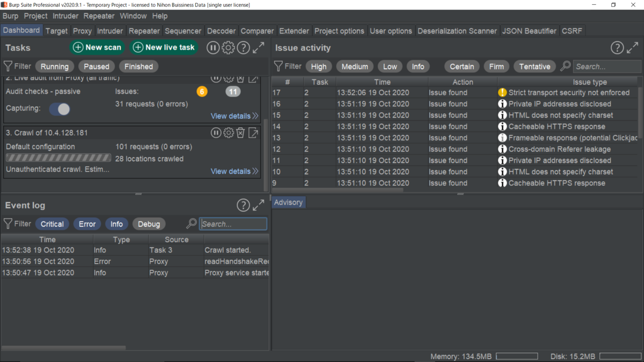The image size is (644, 362).
Task: Click the Tasks filter funnel icon
Action: 8,67
